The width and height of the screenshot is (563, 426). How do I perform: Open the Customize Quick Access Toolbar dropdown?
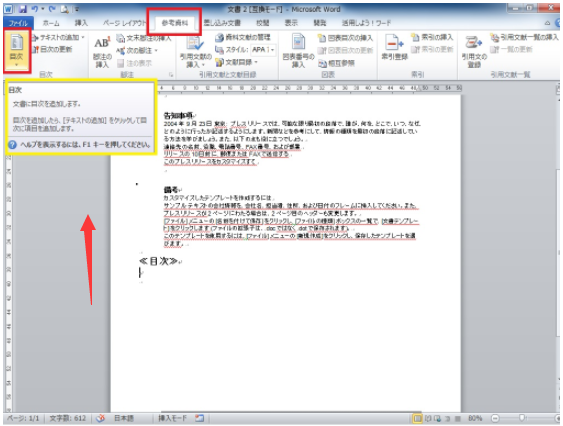coord(77,9)
